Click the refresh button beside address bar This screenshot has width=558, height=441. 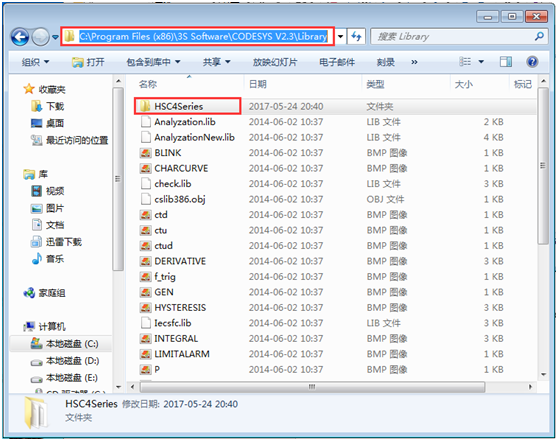[x=356, y=36]
